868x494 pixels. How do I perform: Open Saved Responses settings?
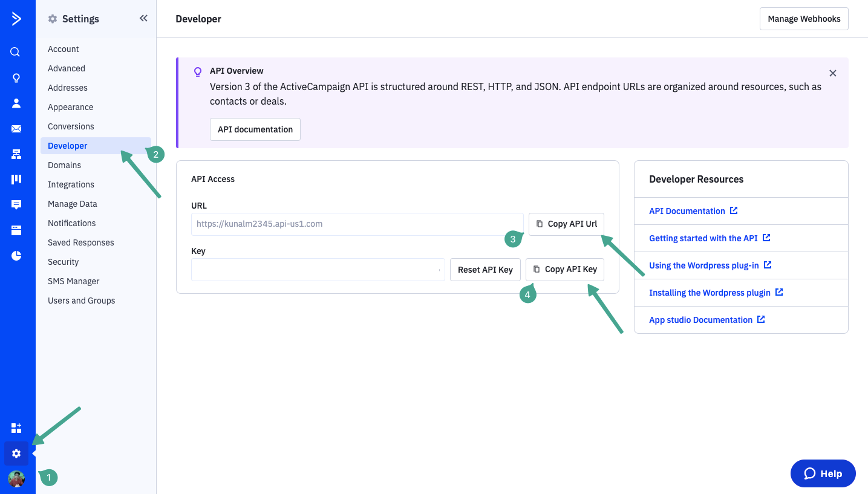[x=81, y=242]
